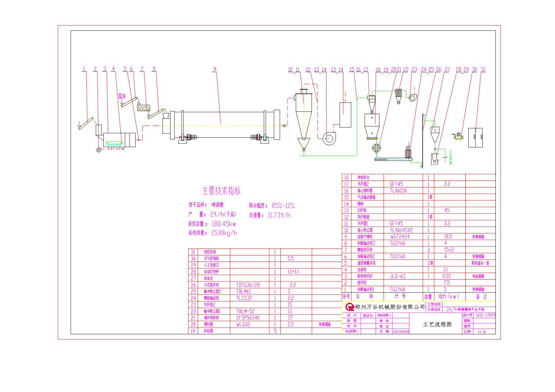Select callout number 31 at top right

pyautogui.click(x=483, y=69)
